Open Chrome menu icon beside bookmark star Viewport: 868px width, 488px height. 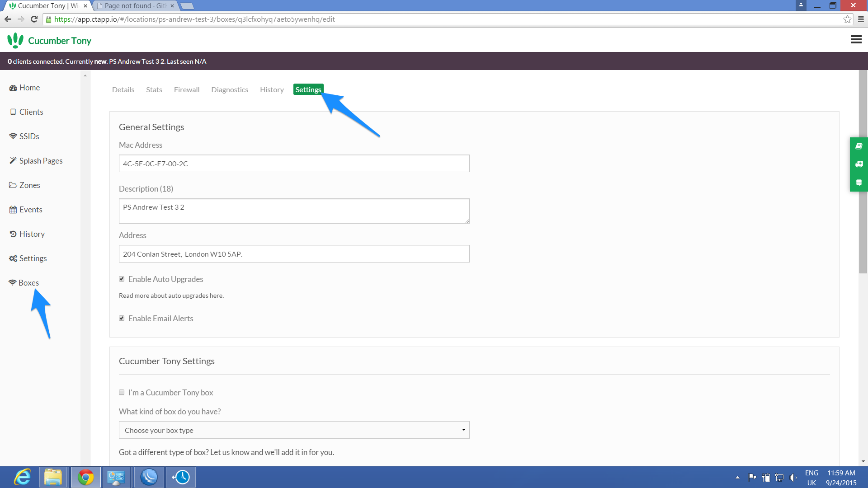click(861, 19)
